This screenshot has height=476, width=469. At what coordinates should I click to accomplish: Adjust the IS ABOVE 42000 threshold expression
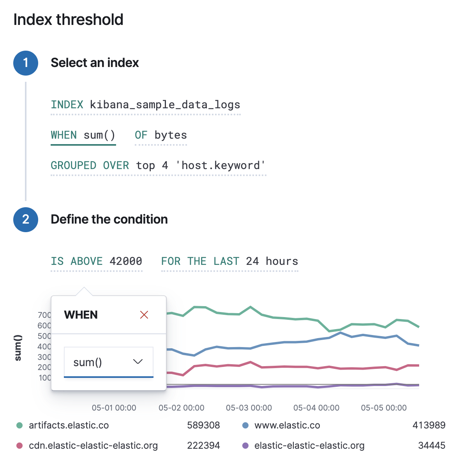96,261
